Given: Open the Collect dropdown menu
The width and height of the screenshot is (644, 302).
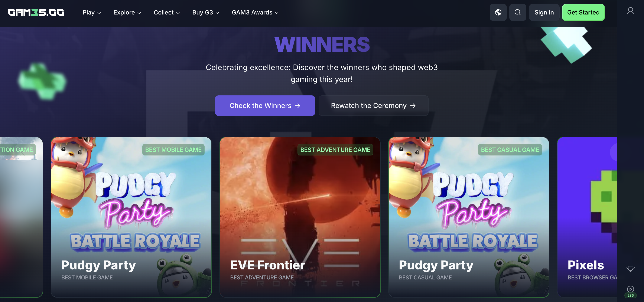Looking at the screenshot, I should 166,13.
